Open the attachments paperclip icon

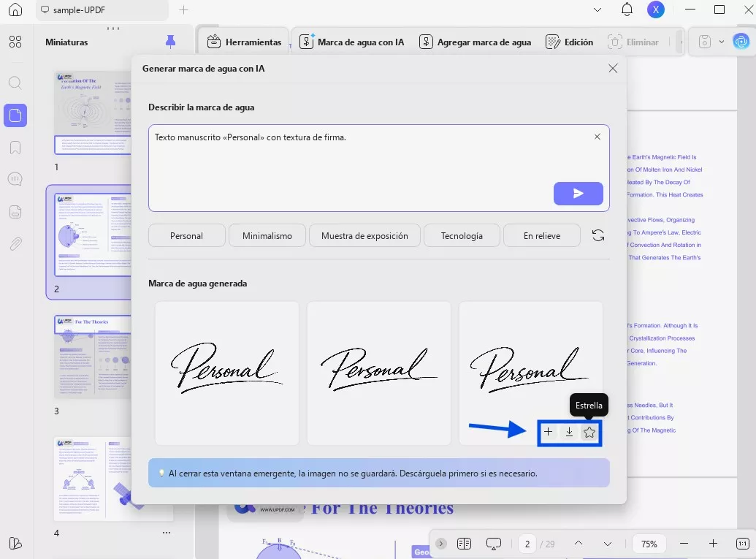(15, 243)
